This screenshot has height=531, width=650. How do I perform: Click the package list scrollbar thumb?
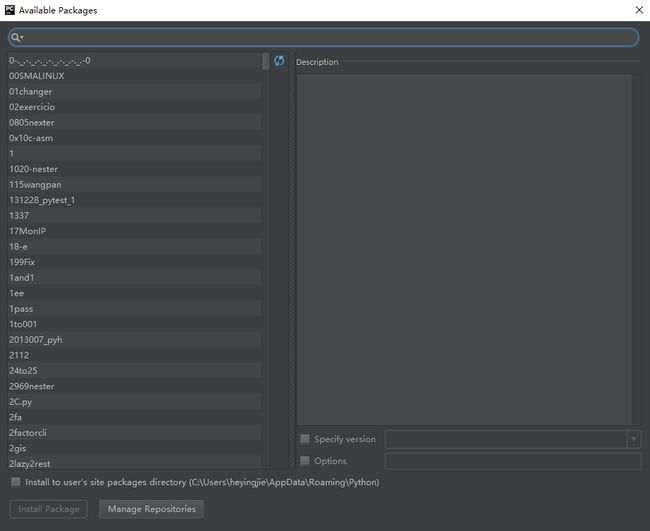[x=266, y=61]
